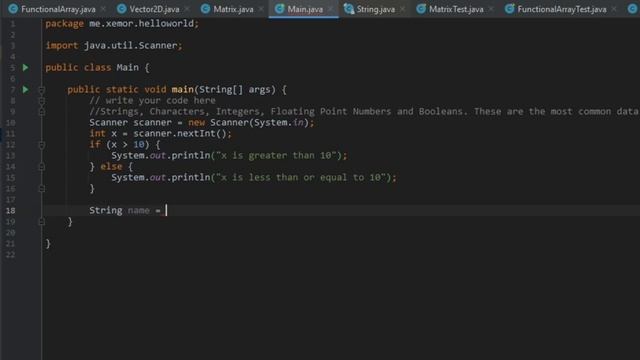Viewport: 640px width, 360px height.
Task: Click line number 1 in the gutter
Action: coord(13,24)
